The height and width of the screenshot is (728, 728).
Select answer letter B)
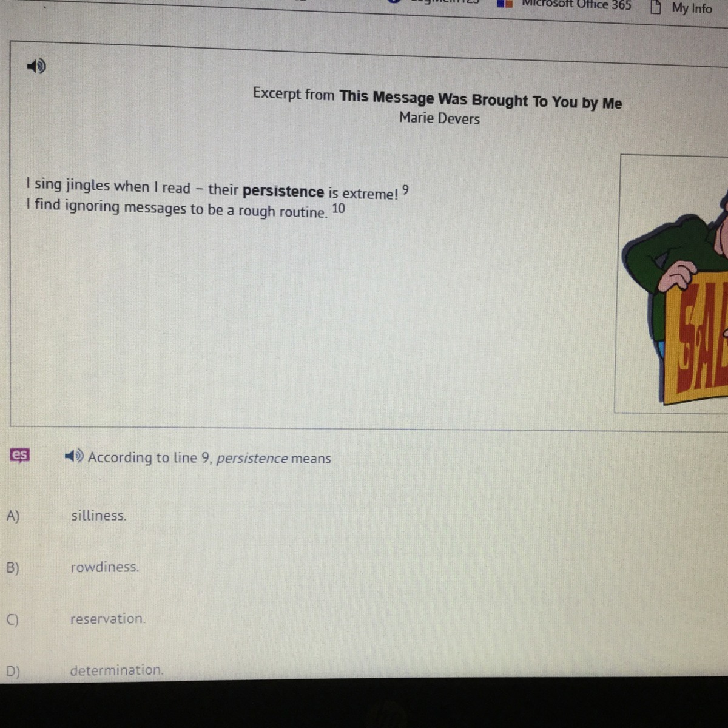13,568
